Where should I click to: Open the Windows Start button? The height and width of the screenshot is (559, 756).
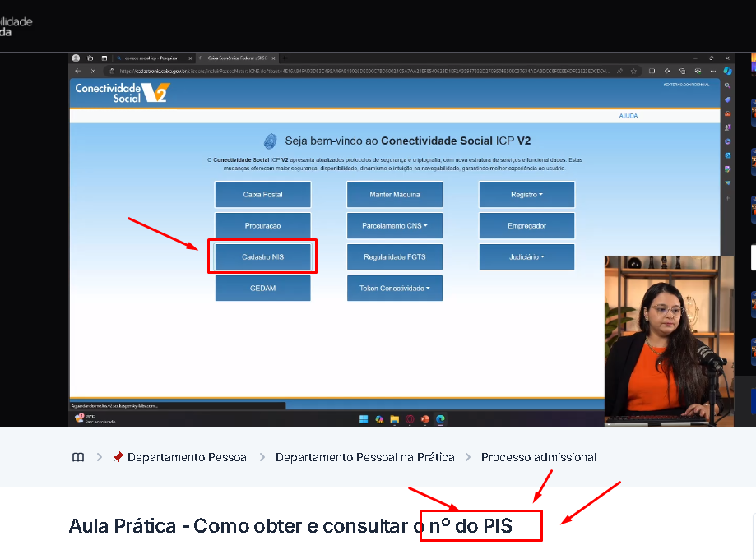[364, 419]
